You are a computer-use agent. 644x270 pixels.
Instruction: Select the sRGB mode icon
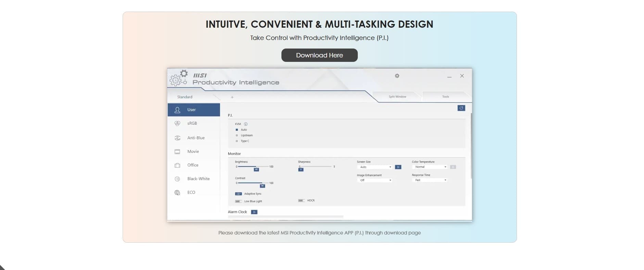click(x=177, y=123)
